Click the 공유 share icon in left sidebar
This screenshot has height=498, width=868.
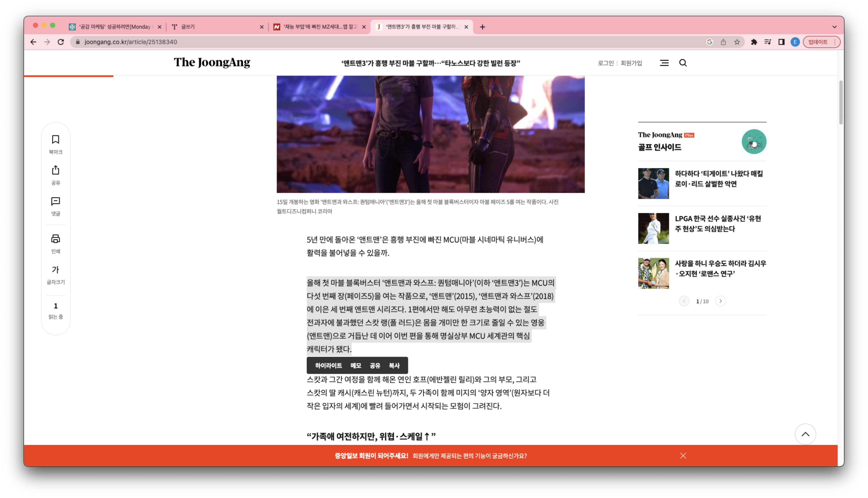tap(55, 170)
